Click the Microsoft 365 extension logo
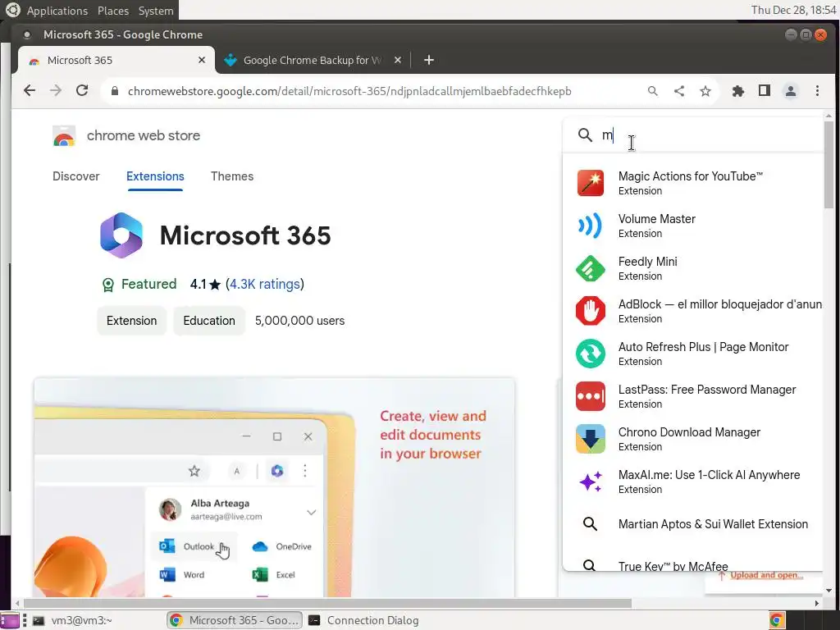The height and width of the screenshot is (630, 840). click(x=121, y=235)
